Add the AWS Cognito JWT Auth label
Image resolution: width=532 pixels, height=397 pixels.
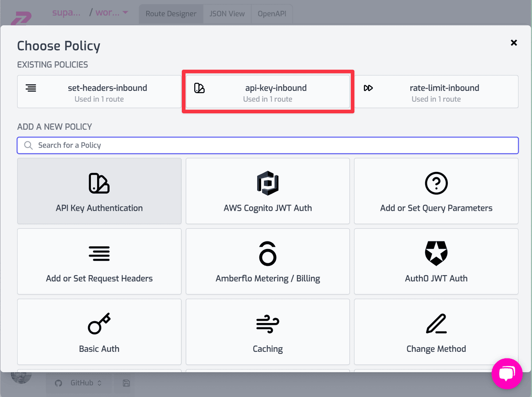coord(268,208)
